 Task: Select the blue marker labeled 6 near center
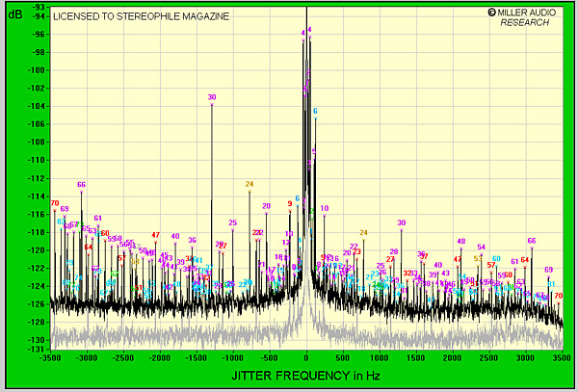click(315, 112)
